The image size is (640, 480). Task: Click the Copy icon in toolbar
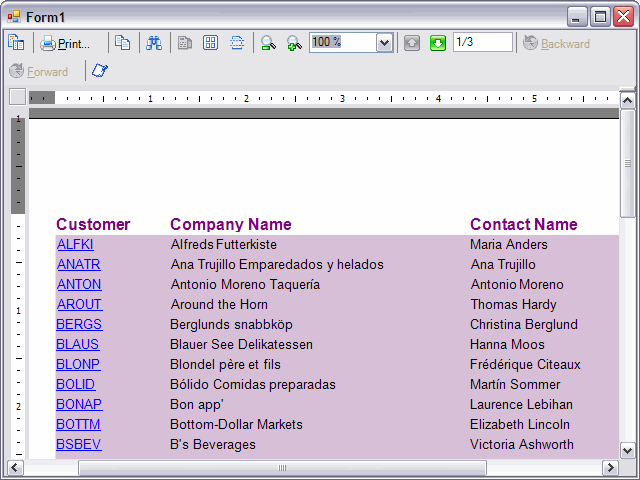tap(122, 43)
